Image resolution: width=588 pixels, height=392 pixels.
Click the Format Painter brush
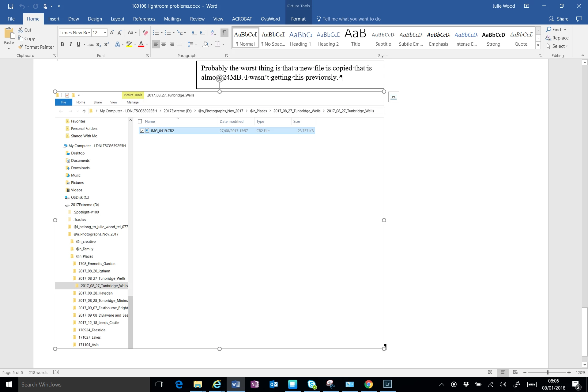tap(36, 47)
